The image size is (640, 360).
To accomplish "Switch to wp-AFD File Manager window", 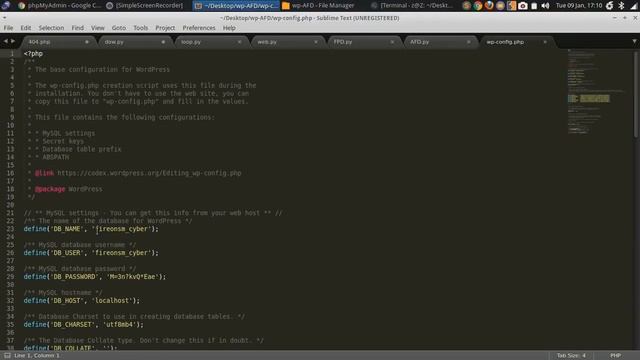I will coord(318,5).
